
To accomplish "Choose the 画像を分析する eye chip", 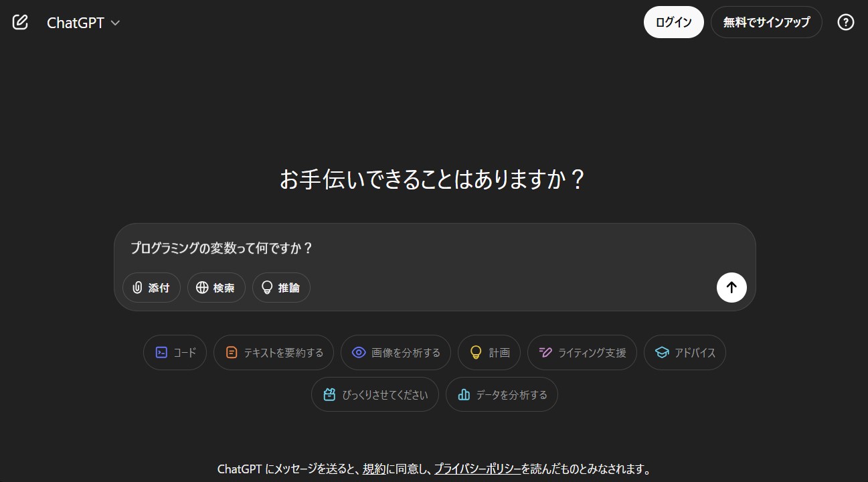I will point(396,352).
